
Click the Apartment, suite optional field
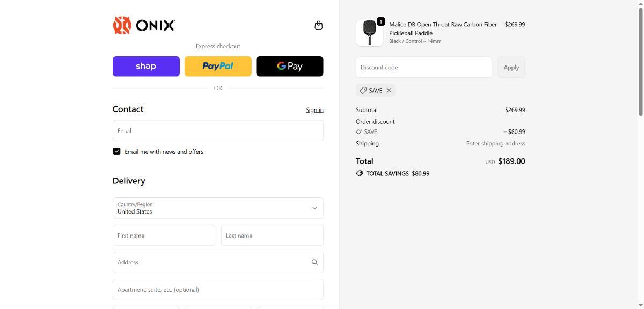click(x=218, y=290)
